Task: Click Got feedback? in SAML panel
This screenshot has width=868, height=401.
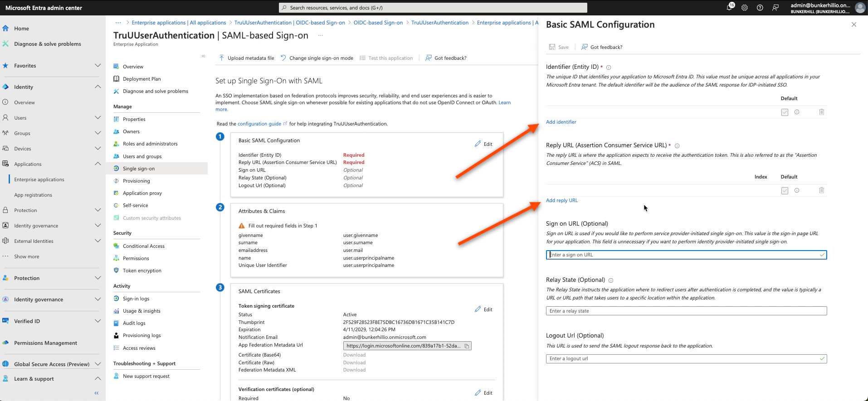Action: pos(602,47)
